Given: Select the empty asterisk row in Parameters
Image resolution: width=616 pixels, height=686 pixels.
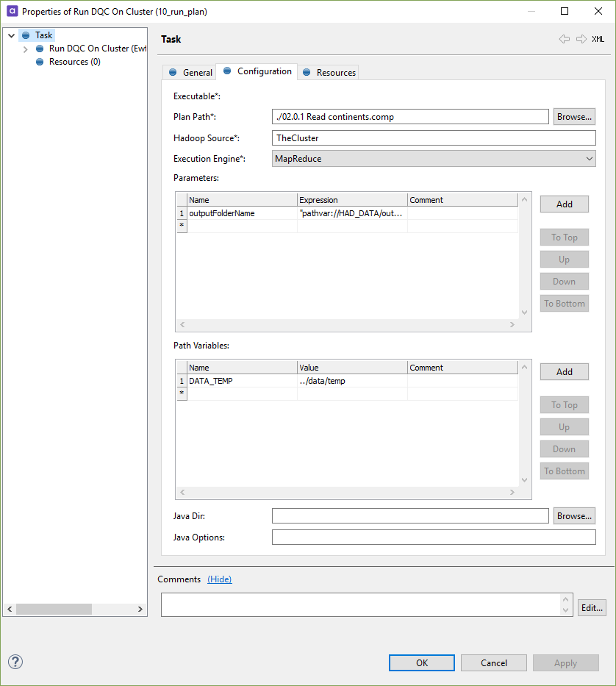Looking at the screenshot, I should pyautogui.click(x=182, y=225).
